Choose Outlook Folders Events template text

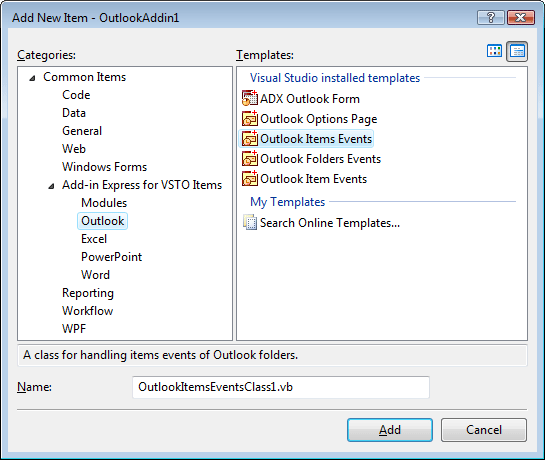pos(320,159)
